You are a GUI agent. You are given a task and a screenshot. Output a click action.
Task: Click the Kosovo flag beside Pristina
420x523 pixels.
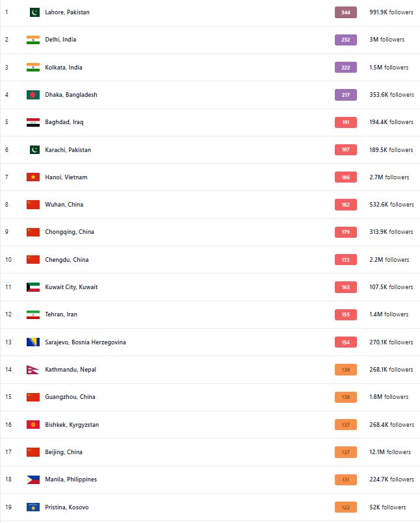pos(33,507)
